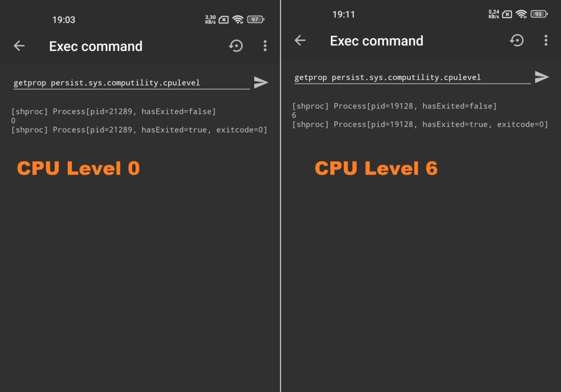
Task: Focus the command input field at 19:03
Action: (131, 83)
